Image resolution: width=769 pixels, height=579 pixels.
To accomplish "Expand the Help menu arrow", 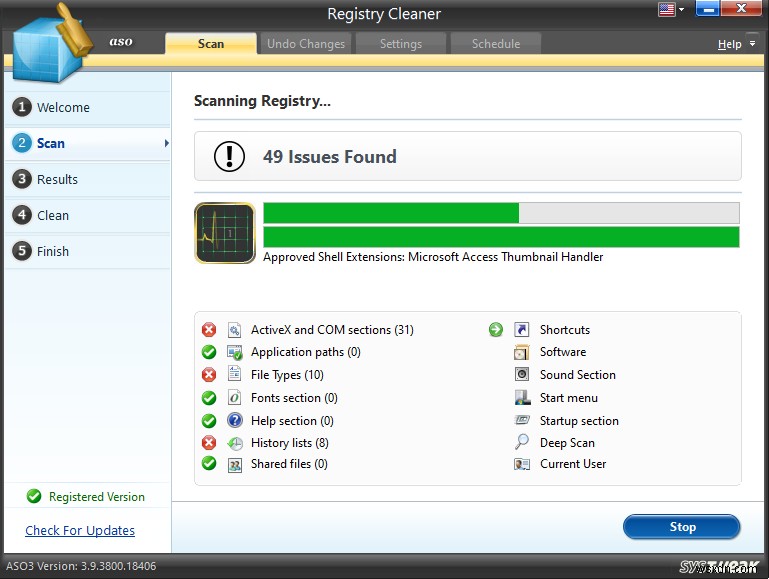I will 752,44.
